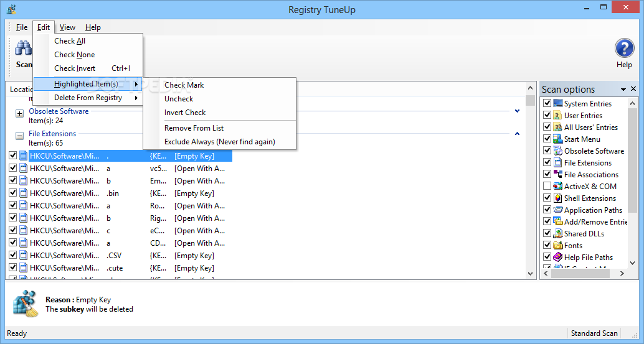Image resolution: width=644 pixels, height=344 pixels.
Task: Click the file icon of the Rig... row
Action: click(x=24, y=218)
